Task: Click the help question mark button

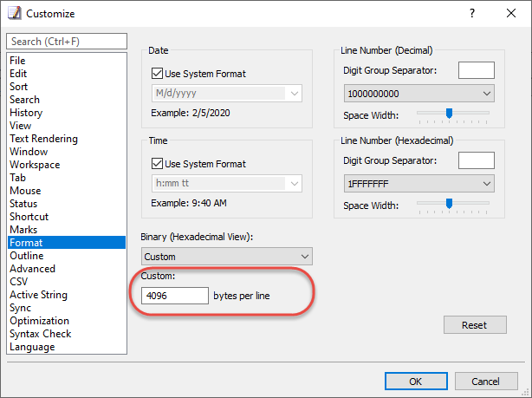Action: [472, 13]
